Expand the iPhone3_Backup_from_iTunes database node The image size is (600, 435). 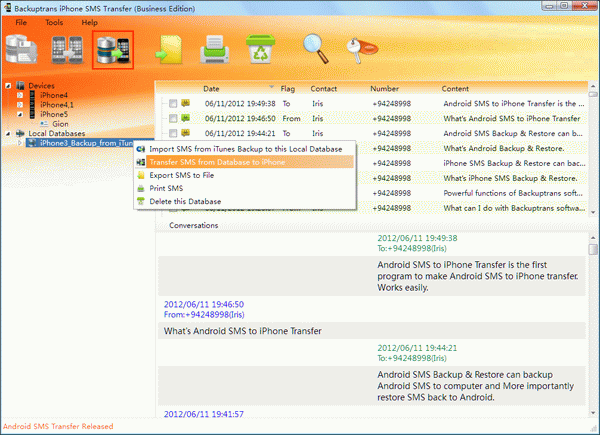point(20,143)
